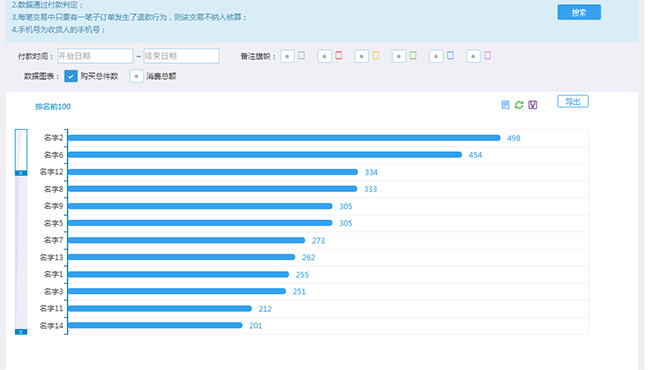This screenshot has width=650, height=370.
Task: Select the radio button beside the yellow flag
Action: (361, 56)
